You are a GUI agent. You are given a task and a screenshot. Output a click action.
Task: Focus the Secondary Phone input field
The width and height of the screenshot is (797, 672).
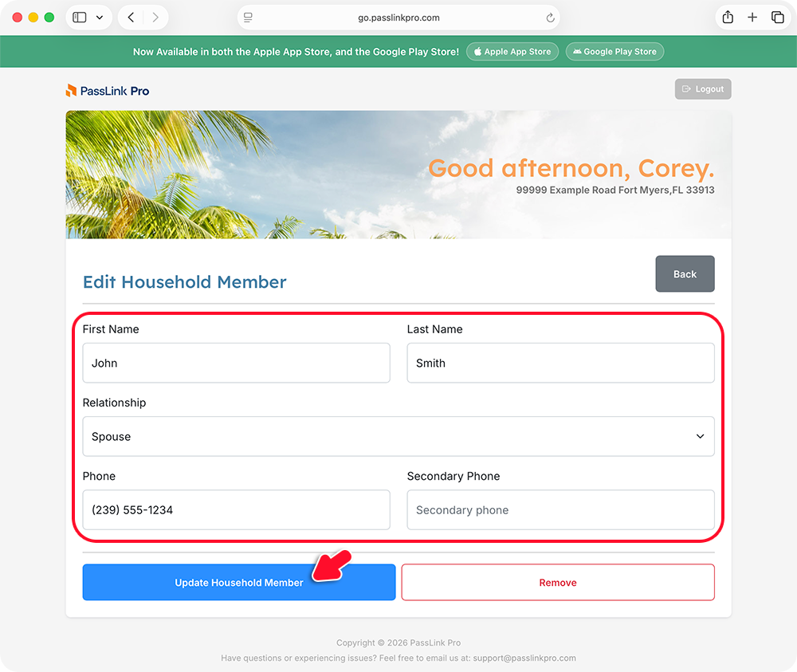pyautogui.click(x=560, y=510)
